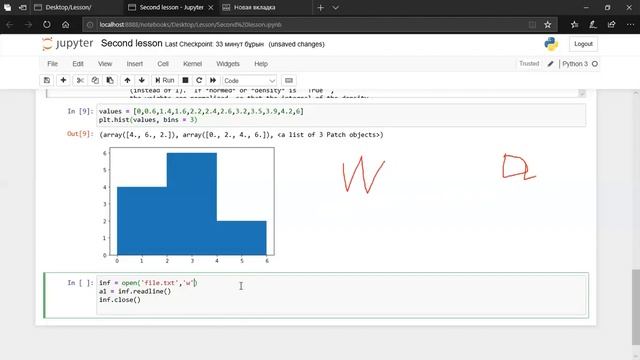Open the Widgets menu
This screenshot has height=360, width=640.
[228, 64]
